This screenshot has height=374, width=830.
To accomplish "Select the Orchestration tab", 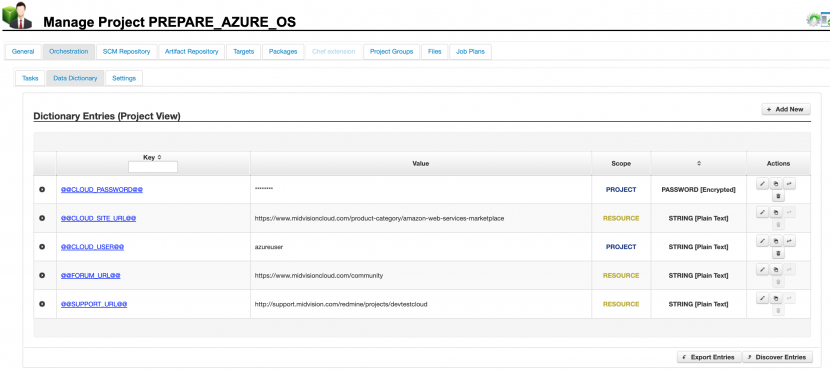I will [x=68, y=52].
